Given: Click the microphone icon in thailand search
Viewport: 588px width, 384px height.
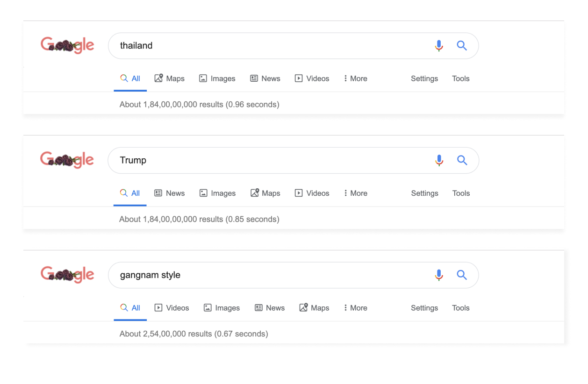Looking at the screenshot, I should 438,45.
